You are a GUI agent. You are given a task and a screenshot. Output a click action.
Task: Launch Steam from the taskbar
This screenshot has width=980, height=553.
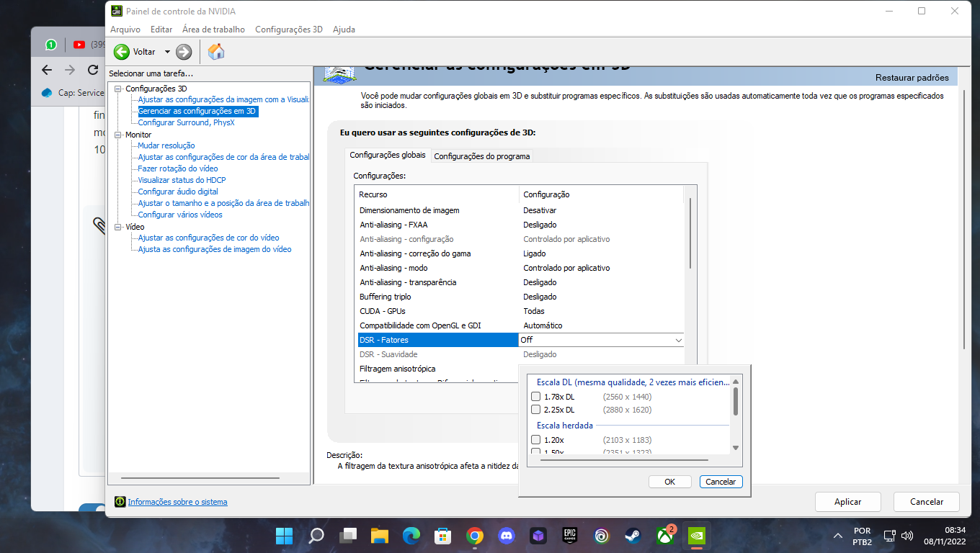click(x=632, y=536)
